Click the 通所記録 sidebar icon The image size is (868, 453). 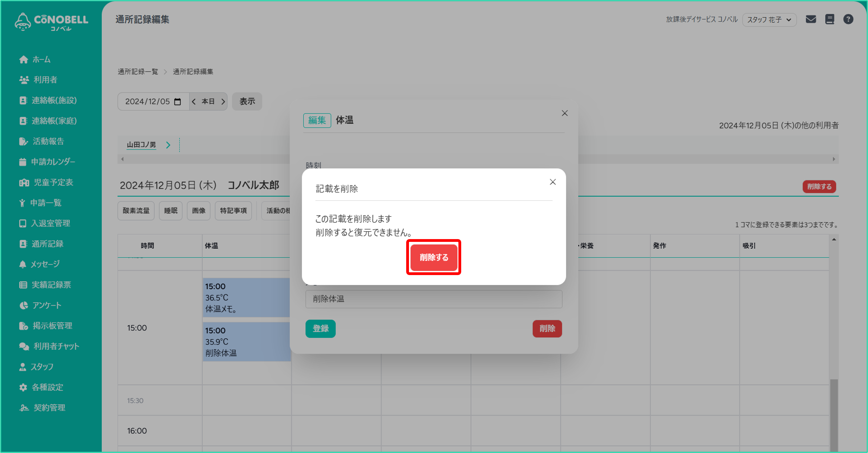coord(23,244)
